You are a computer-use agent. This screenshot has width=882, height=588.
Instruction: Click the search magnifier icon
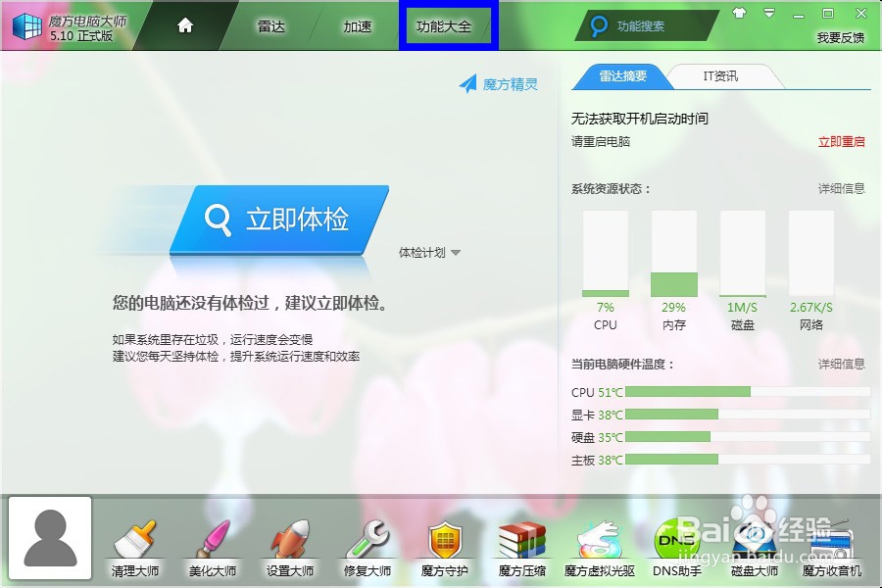[x=599, y=25]
